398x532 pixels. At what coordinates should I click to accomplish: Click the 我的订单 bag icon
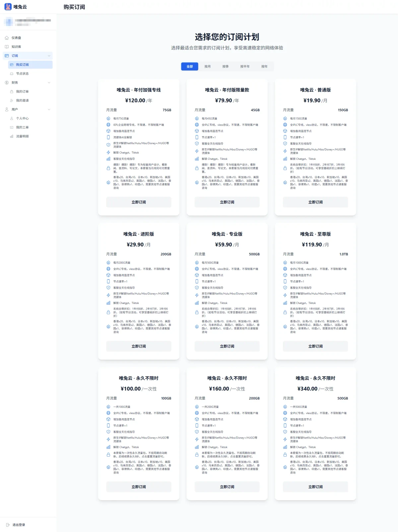pos(12,91)
